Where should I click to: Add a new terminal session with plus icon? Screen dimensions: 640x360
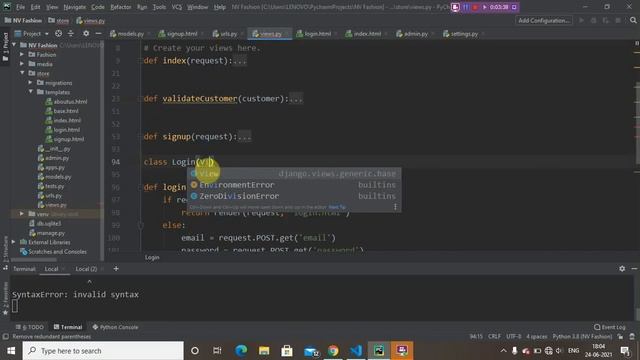pyautogui.click(x=116, y=269)
